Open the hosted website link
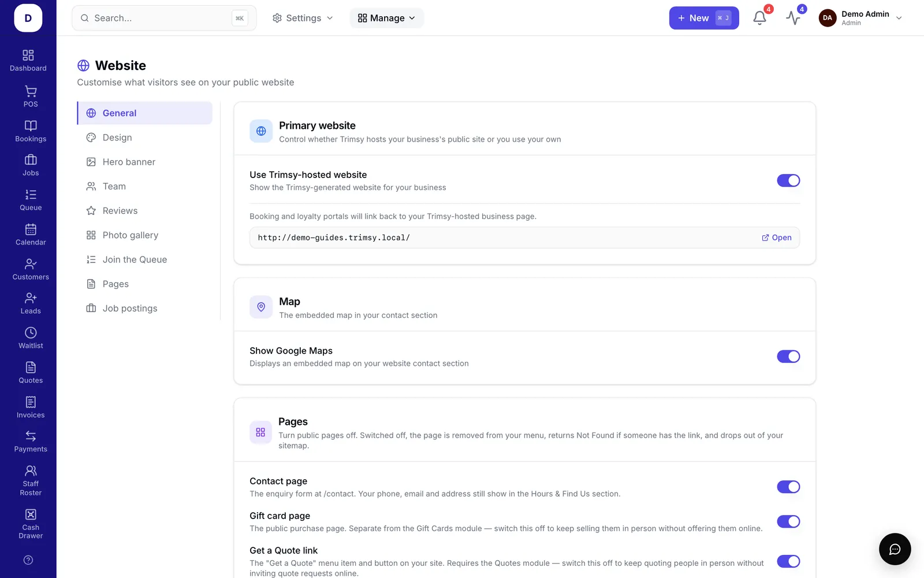Screen dimensions: 924x578 [x=776, y=238]
